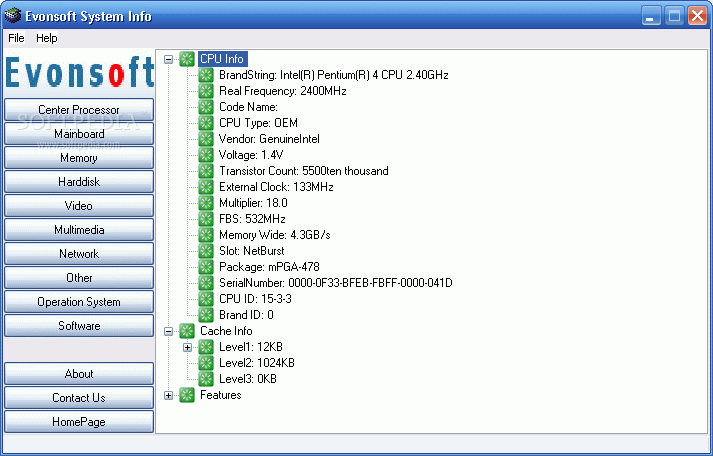Viewport: 713px width, 456px height.
Task: Open the Other section
Action: pyautogui.click(x=79, y=278)
